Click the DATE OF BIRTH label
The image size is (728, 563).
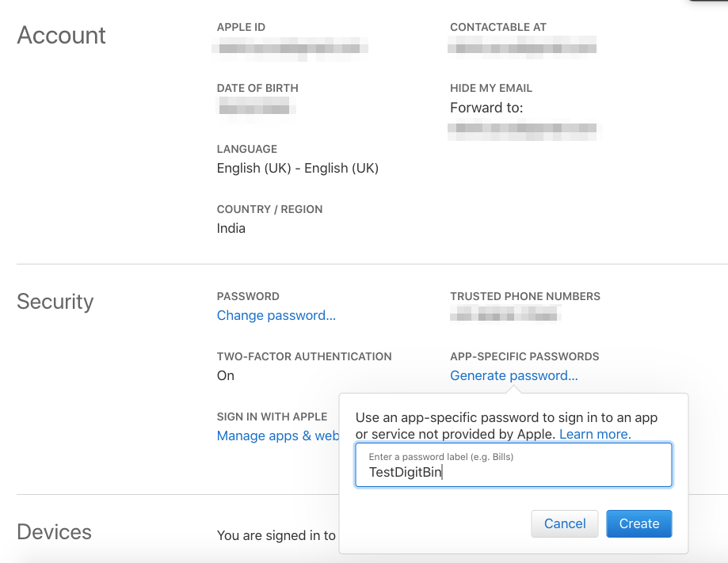pyautogui.click(x=257, y=88)
